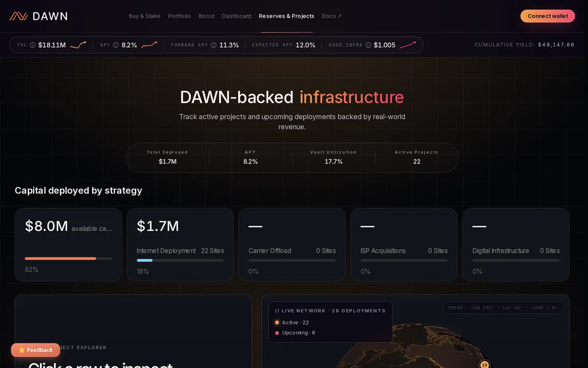Select the Digital Infrastructure strategy card
This screenshot has width=588, height=368.
coord(516,245)
